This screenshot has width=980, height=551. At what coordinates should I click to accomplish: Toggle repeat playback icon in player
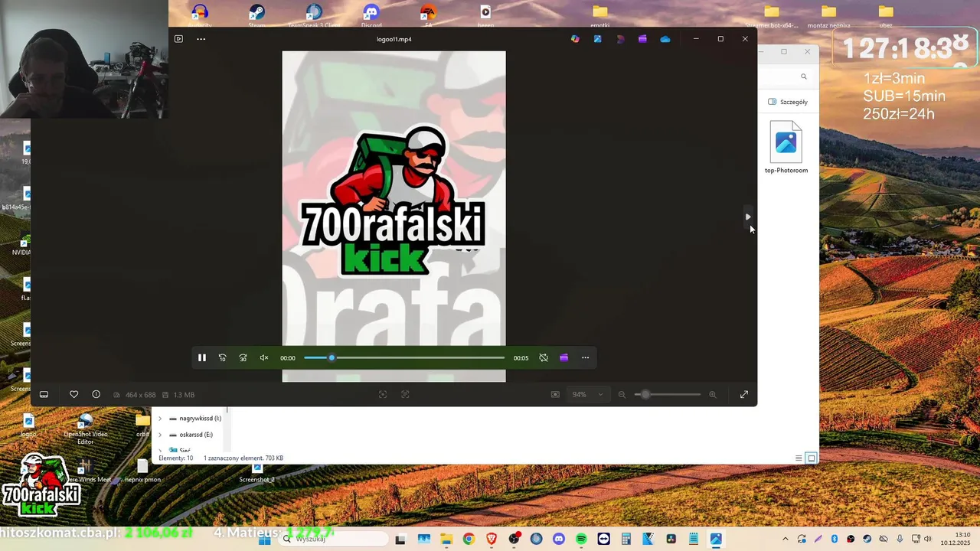point(544,357)
